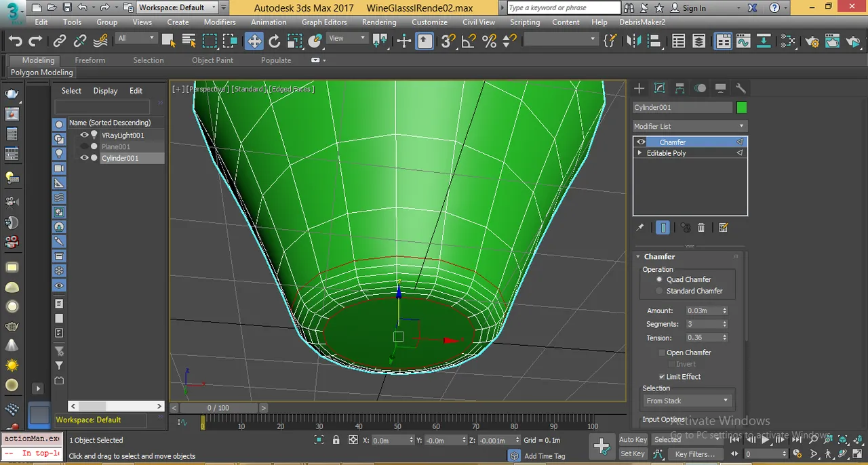The height and width of the screenshot is (465, 868).
Task: Click the green object color swatch
Action: [x=742, y=107]
